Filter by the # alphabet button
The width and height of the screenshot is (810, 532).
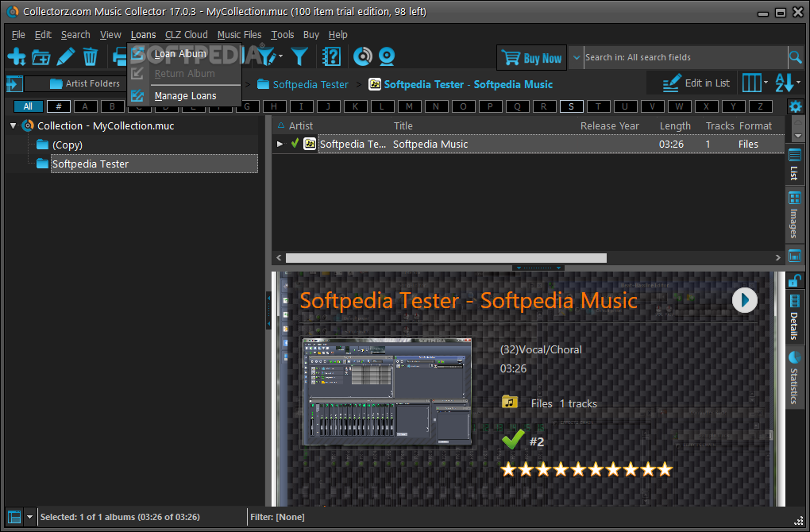tap(59, 106)
